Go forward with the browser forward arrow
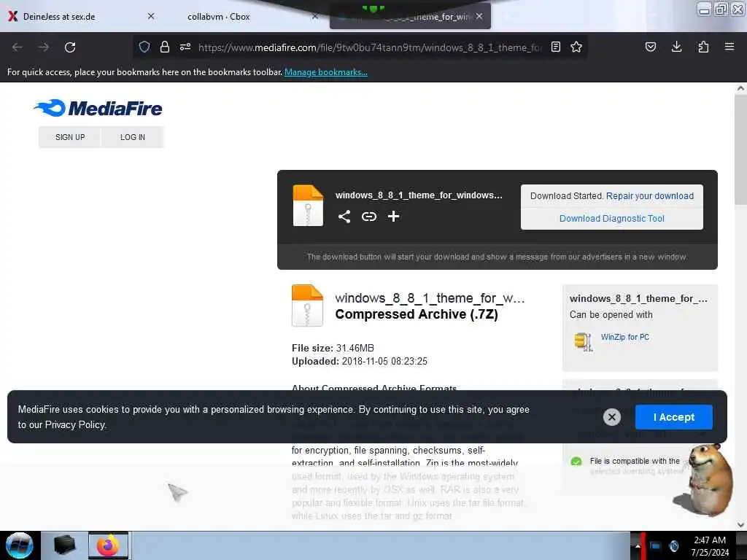Viewport: 747px width, 560px height. coord(44,47)
